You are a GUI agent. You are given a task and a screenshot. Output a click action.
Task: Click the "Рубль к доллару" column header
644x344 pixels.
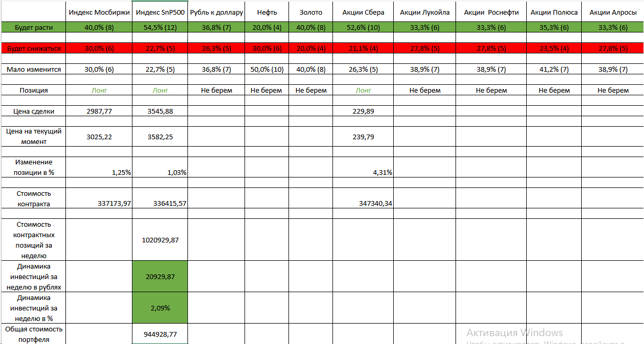click(216, 12)
